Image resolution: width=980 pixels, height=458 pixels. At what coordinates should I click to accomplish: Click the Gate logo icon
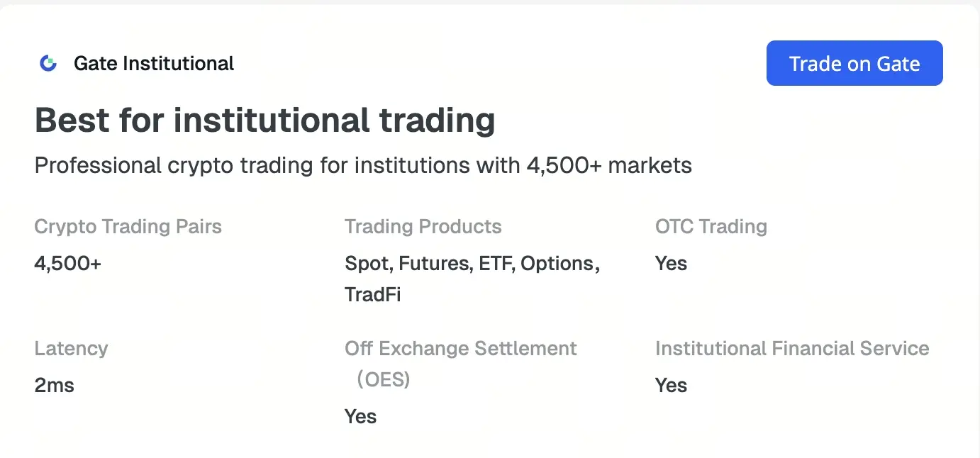pyautogui.click(x=48, y=64)
